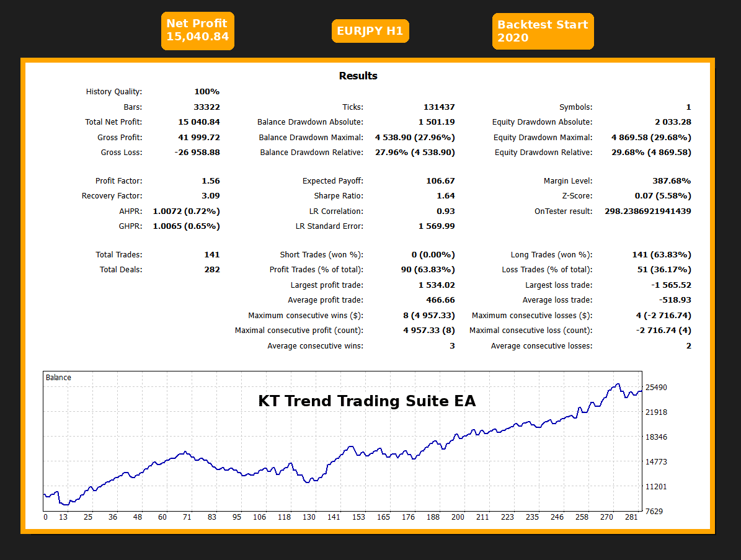Select the AHPR value 1.0072 (0.72%)
This screenshot has height=560, width=741.
(186, 211)
